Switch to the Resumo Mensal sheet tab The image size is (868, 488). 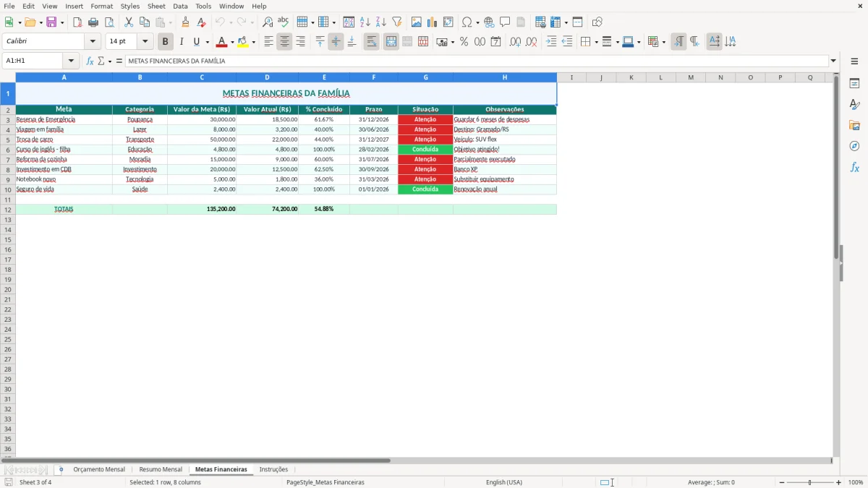click(x=161, y=469)
